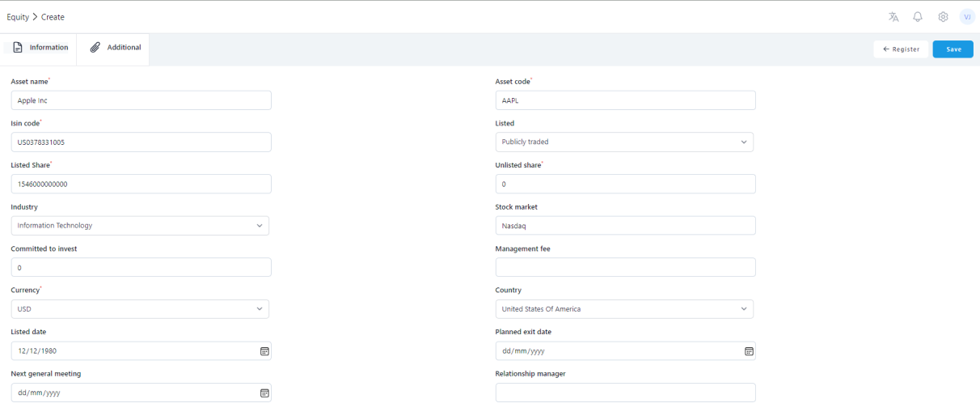Click the 'Relationship manager' label
The width and height of the screenshot is (980, 416).
tap(530, 374)
